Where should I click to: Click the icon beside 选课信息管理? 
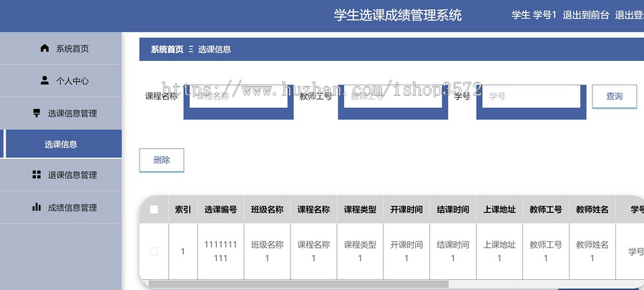click(x=36, y=112)
